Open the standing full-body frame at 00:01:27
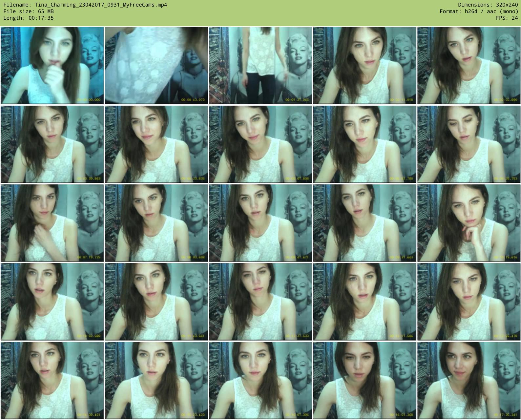This screenshot has width=521, height=420. click(x=260, y=65)
